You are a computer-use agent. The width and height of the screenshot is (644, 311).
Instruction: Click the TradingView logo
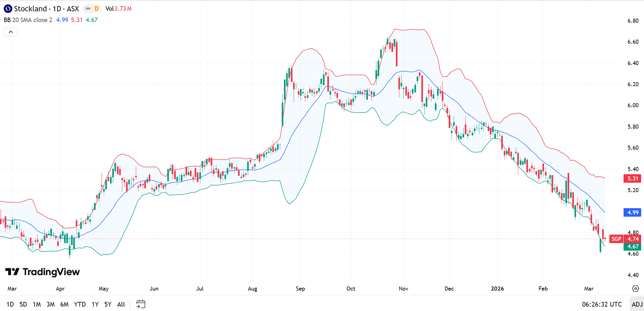coord(43,272)
